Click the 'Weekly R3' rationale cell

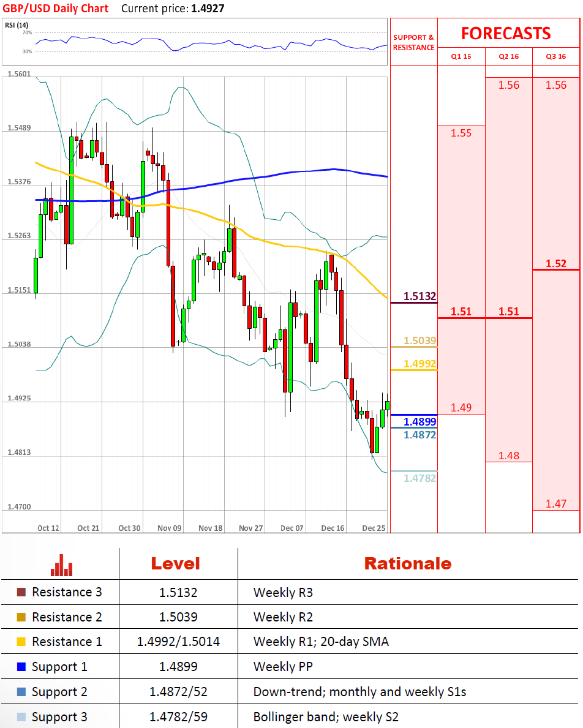[283, 593]
